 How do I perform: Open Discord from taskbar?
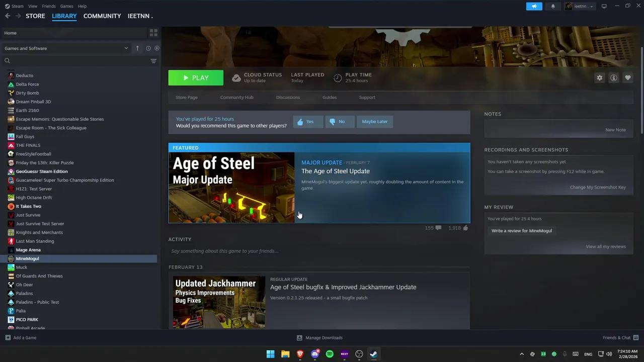tap(315, 354)
